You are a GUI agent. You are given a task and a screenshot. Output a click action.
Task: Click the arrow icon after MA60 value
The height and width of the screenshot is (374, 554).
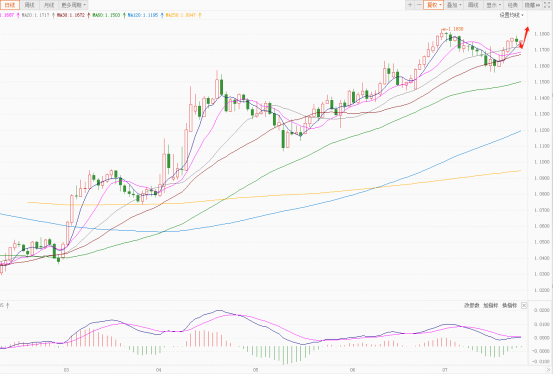[x=124, y=16]
